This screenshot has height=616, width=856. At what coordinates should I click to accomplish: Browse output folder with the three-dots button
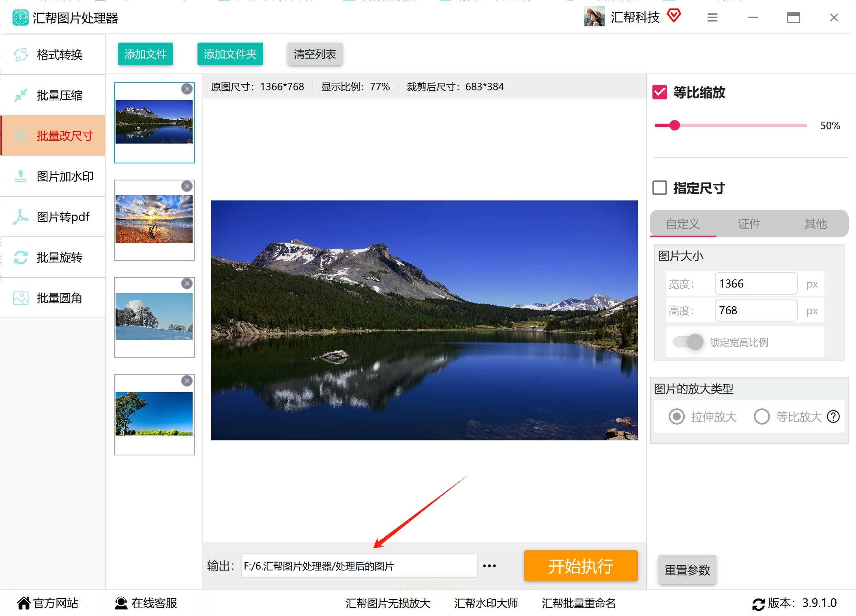(x=489, y=566)
